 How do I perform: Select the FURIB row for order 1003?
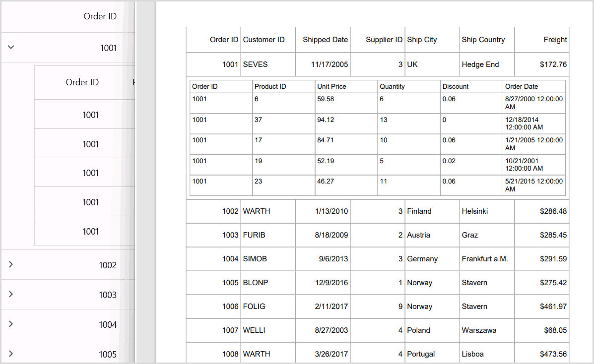pyautogui.click(x=255, y=235)
